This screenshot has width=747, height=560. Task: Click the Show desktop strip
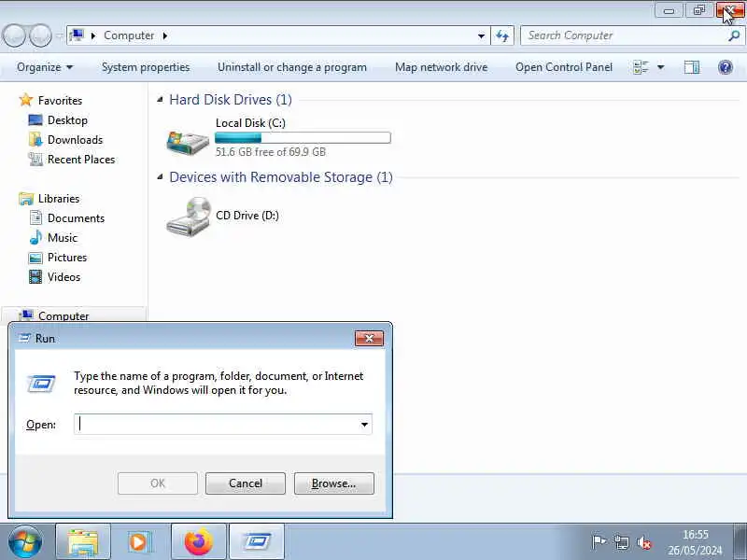[x=740, y=541]
